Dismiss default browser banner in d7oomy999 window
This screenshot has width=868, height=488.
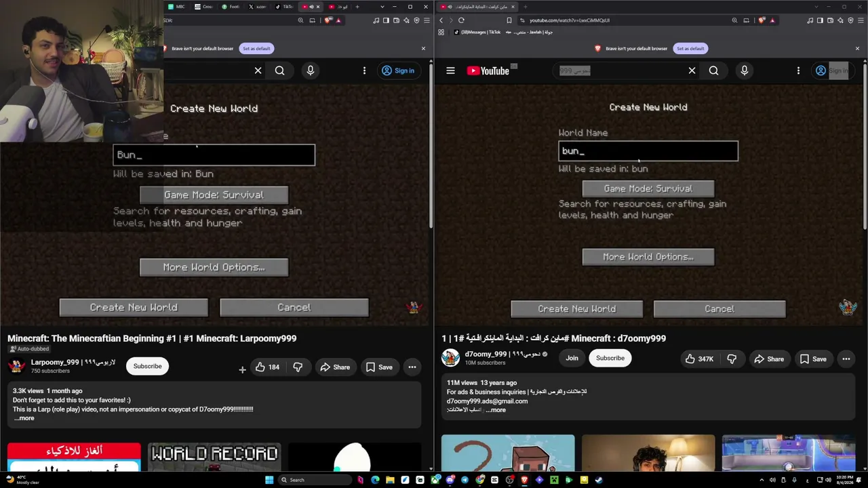tap(857, 49)
